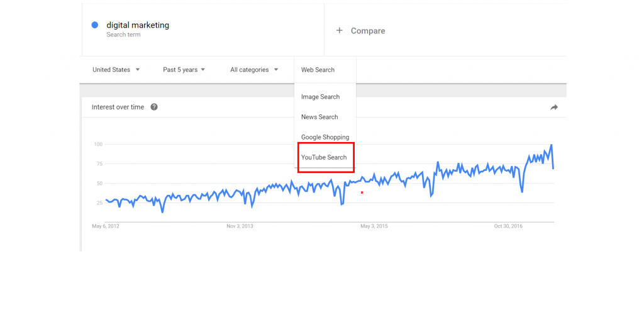Click the 75 value on the y-axis

99,164
